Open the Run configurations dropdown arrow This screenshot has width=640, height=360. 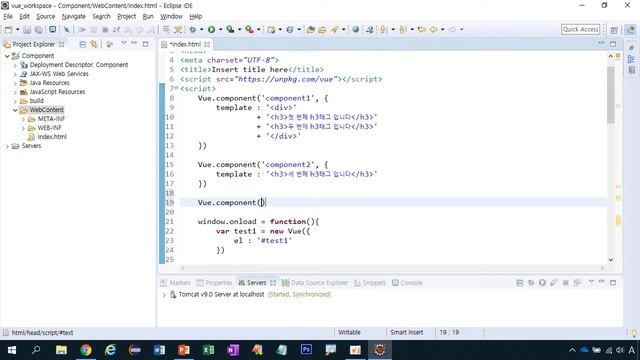pyautogui.click(x=220, y=29)
